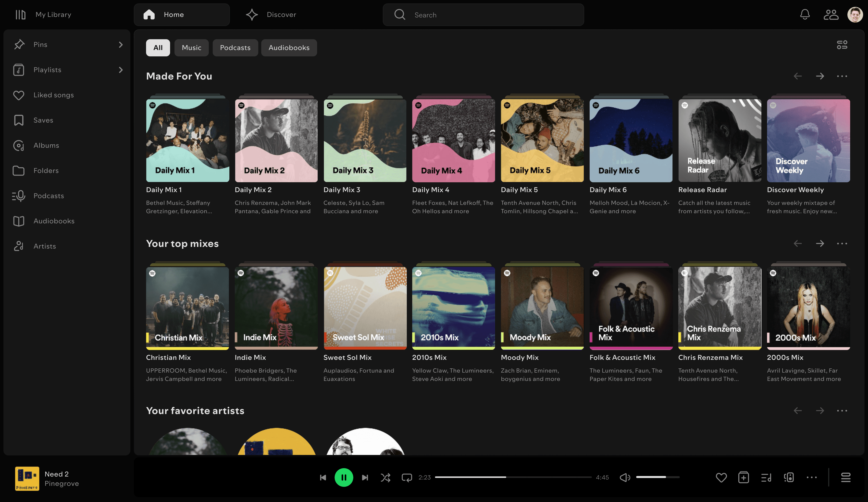This screenshot has height=502, width=868.
Task: Show previous Your favorite artists items
Action: (x=798, y=411)
